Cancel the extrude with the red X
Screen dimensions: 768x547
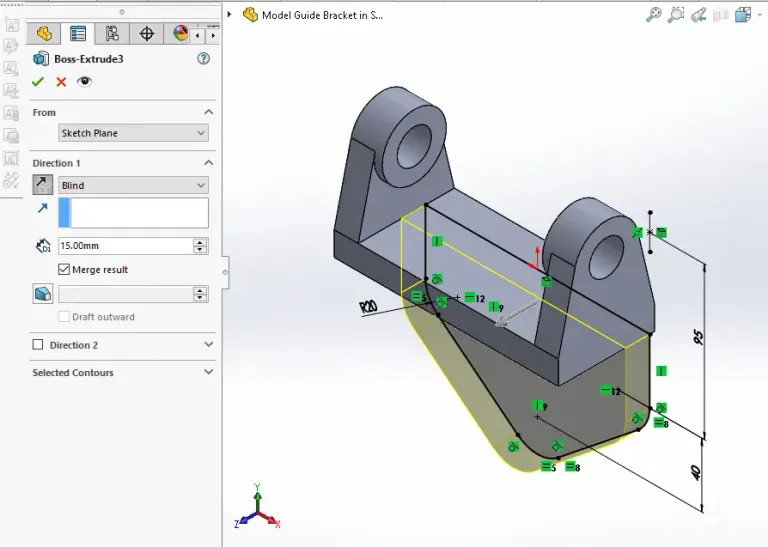tap(61, 82)
